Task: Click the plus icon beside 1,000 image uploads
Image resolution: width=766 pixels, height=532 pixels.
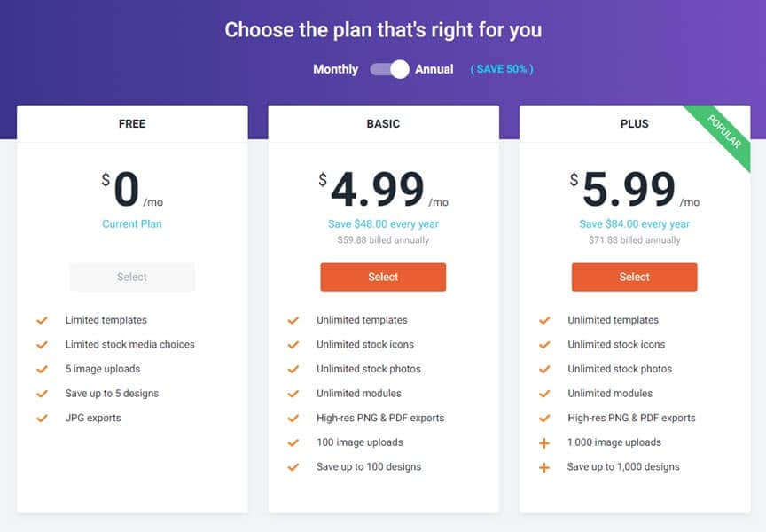Action: (543, 443)
